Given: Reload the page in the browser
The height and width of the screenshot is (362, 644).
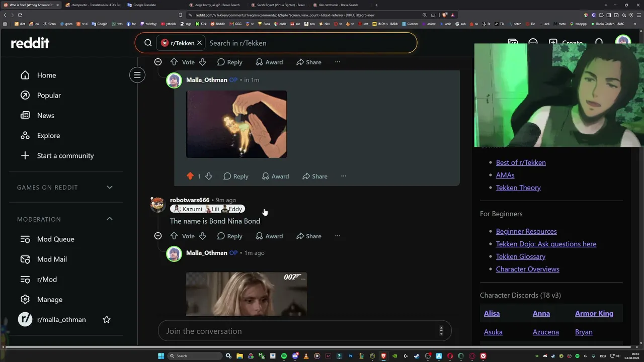Looking at the screenshot, I should coord(20,15).
